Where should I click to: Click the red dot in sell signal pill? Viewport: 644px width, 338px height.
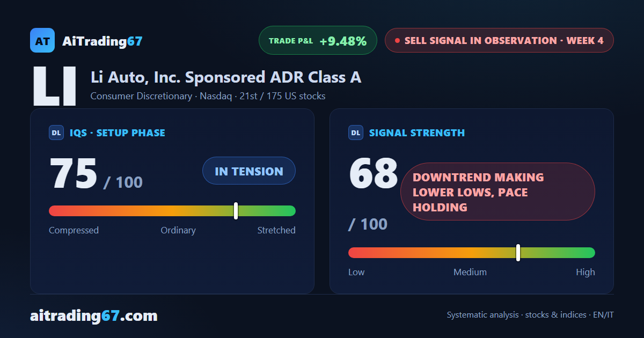pyautogui.click(x=397, y=40)
